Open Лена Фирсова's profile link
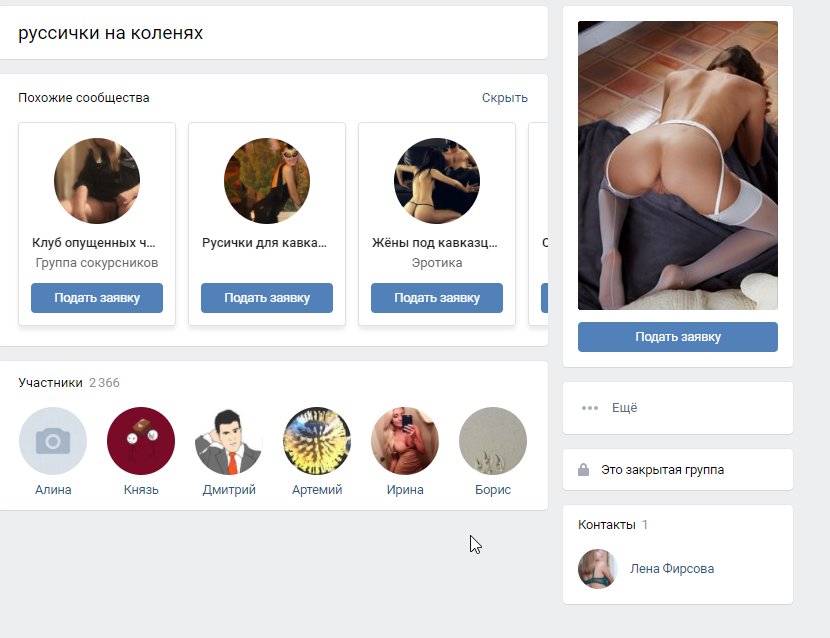 [x=672, y=569]
